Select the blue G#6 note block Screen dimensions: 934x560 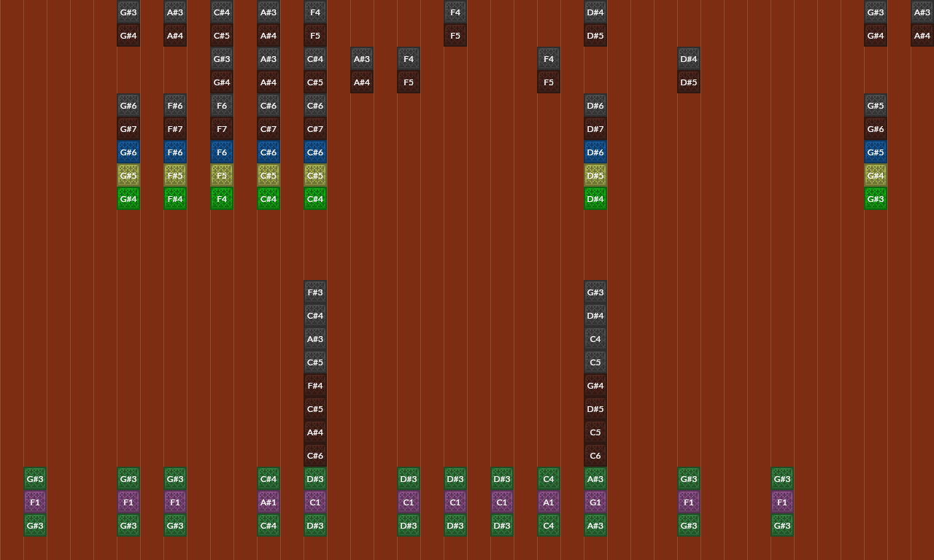pos(128,152)
